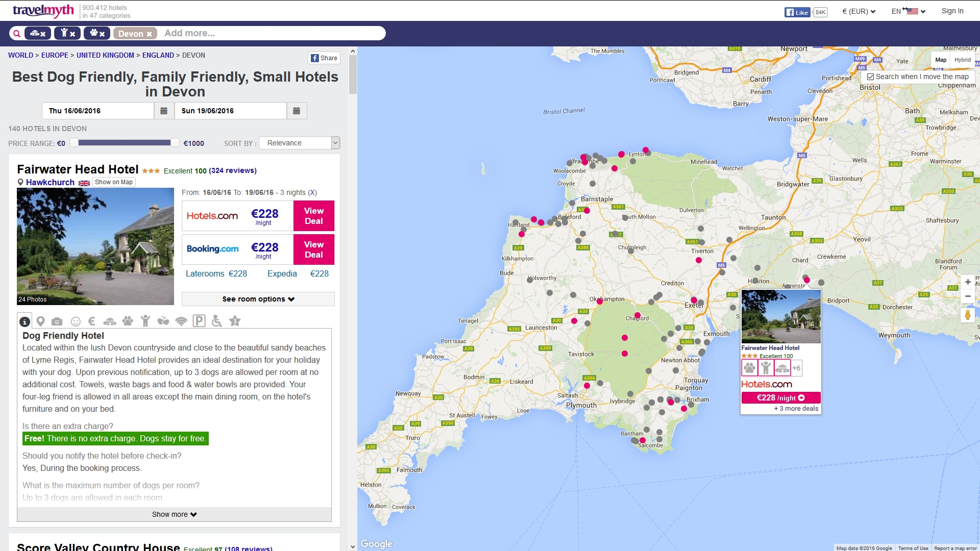Go to UNITED KINGDOM breadcrumb
Screen dimensions: 980x551
(x=105, y=55)
